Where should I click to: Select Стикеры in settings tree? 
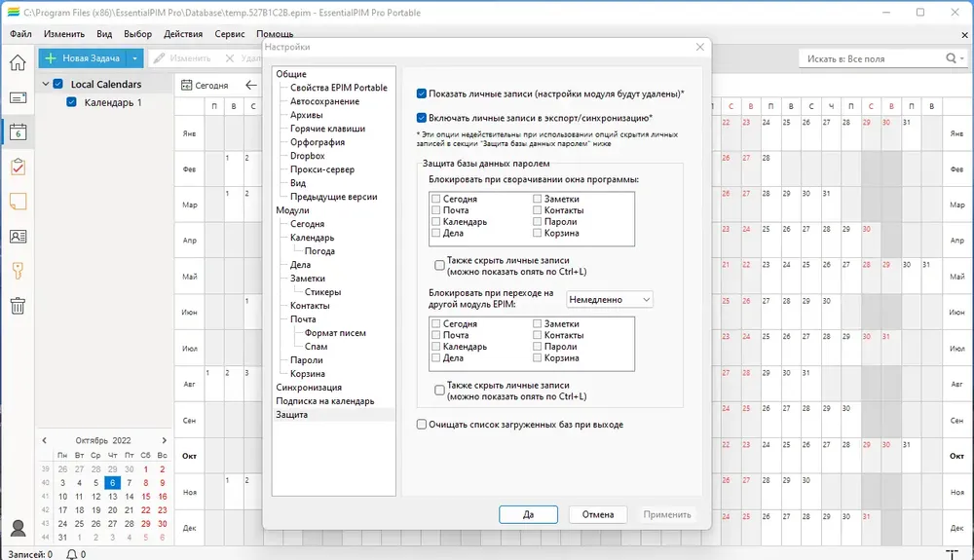tap(322, 292)
